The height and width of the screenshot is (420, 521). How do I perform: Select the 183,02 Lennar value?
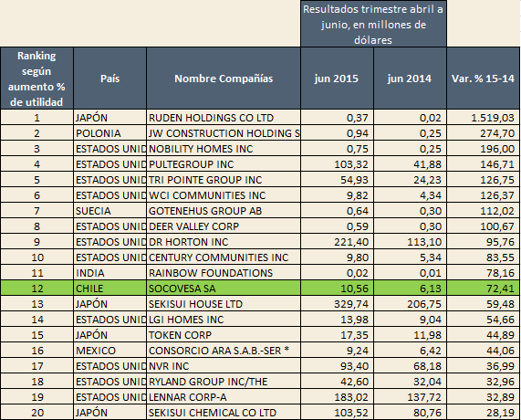pyautogui.click(x=337, y=397)
